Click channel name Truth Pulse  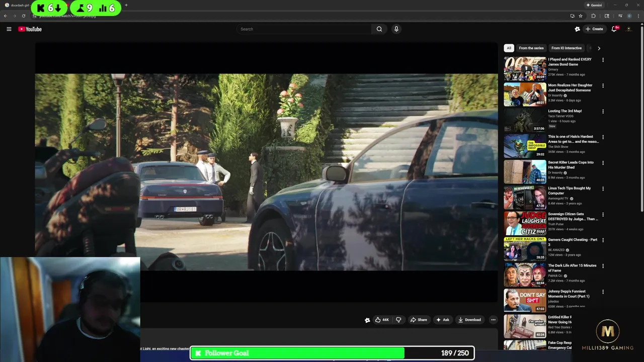coord(556,224)
